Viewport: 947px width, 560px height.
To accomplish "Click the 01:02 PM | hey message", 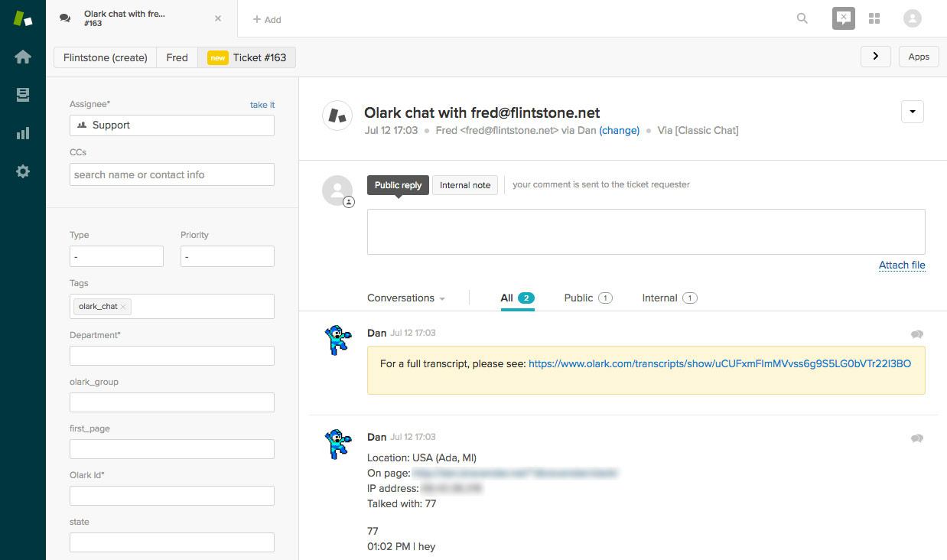I will (x=401, y=546).
